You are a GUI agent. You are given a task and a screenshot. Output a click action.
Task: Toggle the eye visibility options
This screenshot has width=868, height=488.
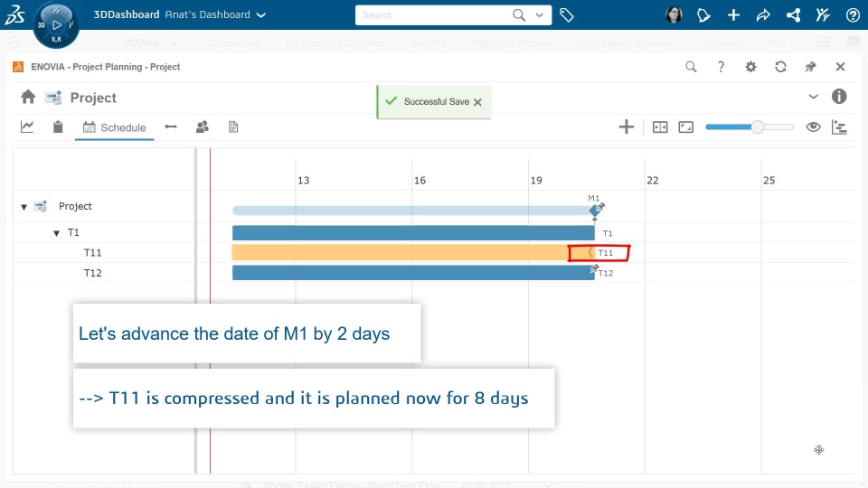pyautogui.click(x=813, y=127)
